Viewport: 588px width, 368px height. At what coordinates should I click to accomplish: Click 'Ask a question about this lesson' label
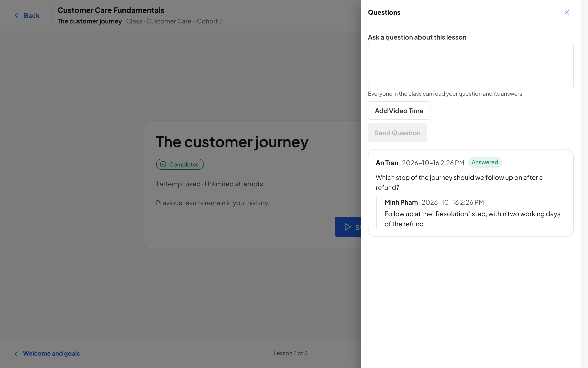[417, 37]
